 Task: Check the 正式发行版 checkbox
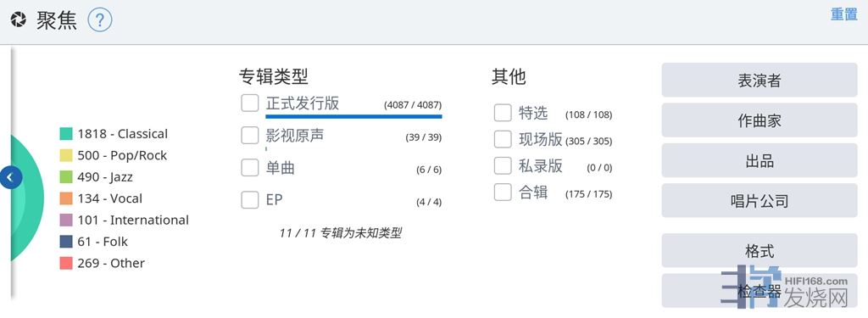pyautogui.click(x=250, y=103)
